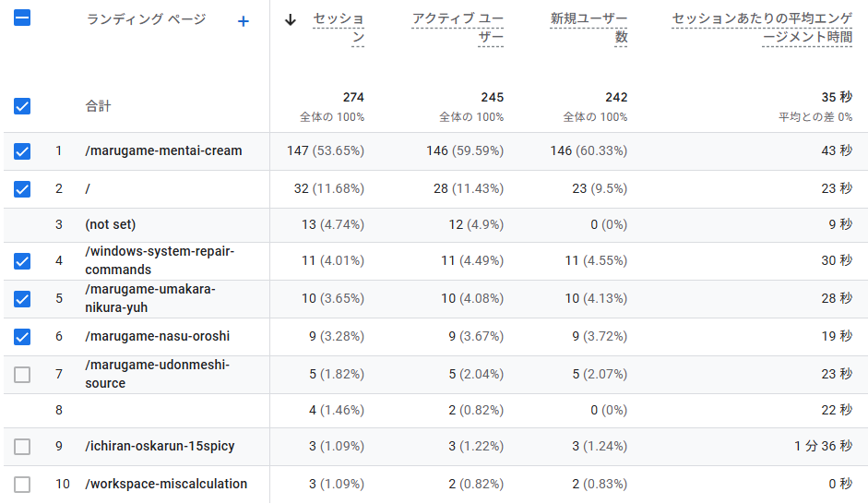Click new users cell 2 (0.83%)
The image size is (868, 504).
600,484
